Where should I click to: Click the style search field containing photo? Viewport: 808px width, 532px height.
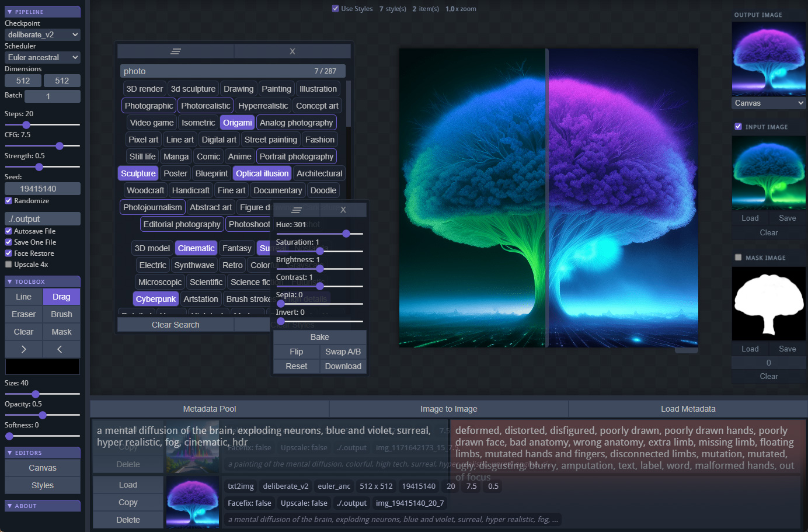(232, 71)
